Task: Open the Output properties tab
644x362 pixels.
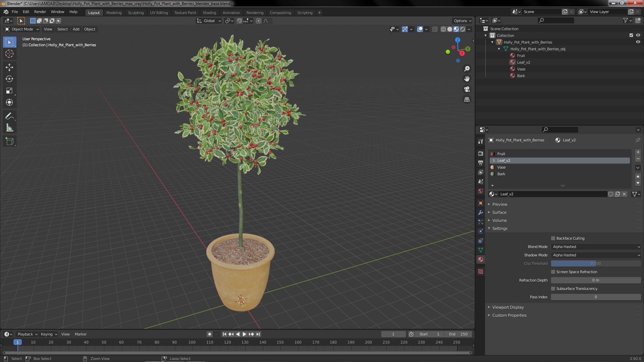Action: (x=481, y=163)
